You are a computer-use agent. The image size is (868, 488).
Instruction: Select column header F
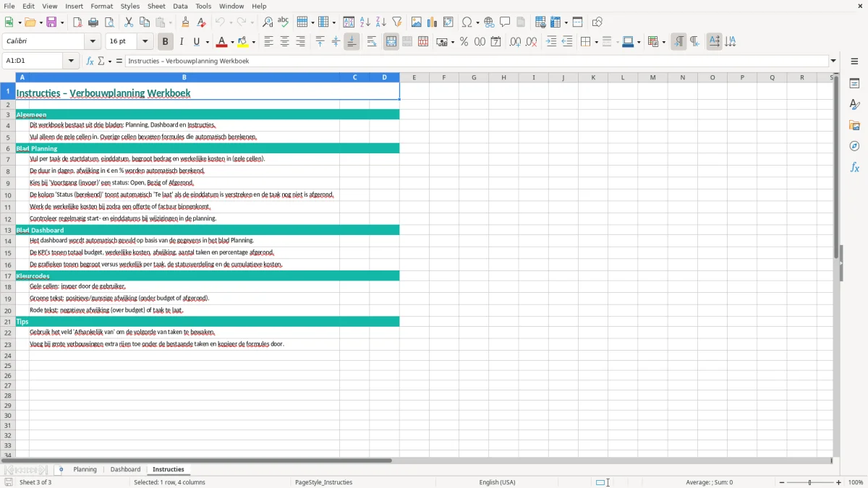(444, 77)
